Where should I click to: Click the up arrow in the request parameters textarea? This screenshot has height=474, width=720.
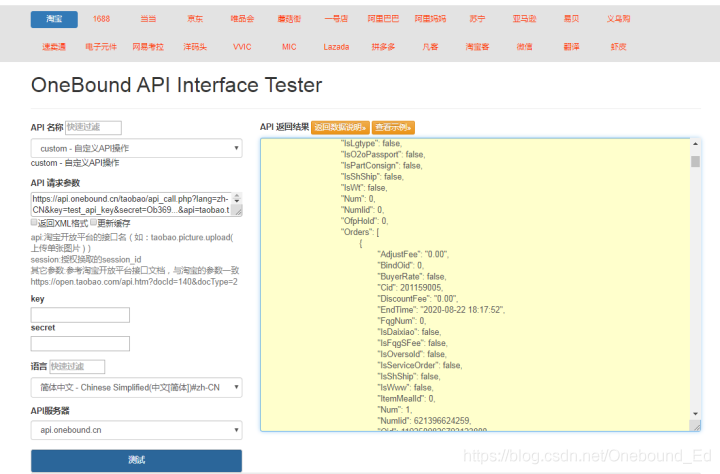pyautogui.click(x=237, y=196)
